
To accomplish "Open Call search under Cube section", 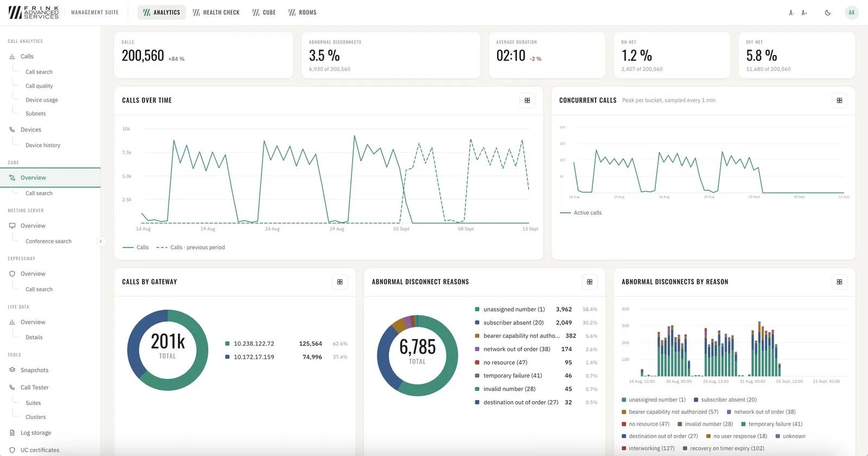I will [x=39, y=193].
